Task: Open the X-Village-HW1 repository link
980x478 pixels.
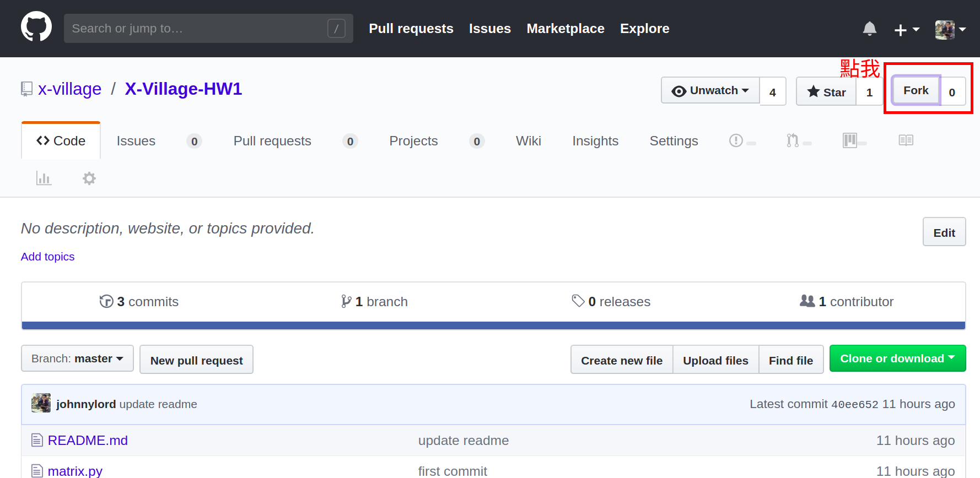Action: [x=184, y=89]
